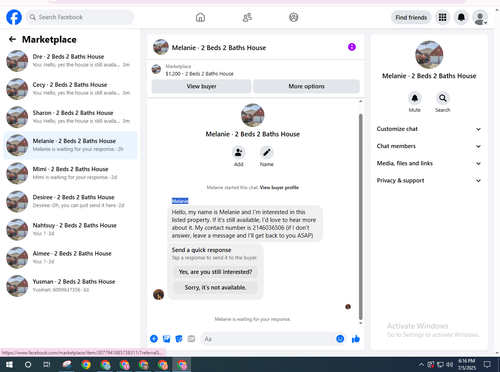
Task: Open the account profile menu
Action: [480, 17]
